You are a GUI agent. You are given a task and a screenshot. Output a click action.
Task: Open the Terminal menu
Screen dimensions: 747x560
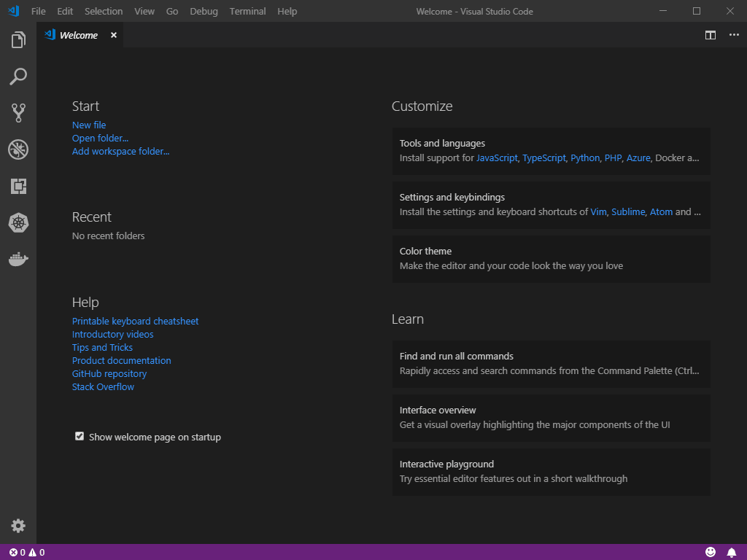248,11
